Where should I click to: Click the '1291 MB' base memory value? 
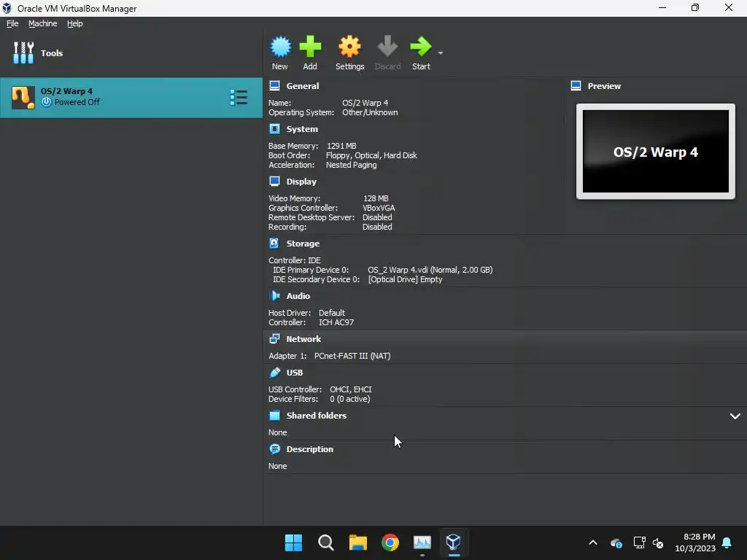pos(341,146)
